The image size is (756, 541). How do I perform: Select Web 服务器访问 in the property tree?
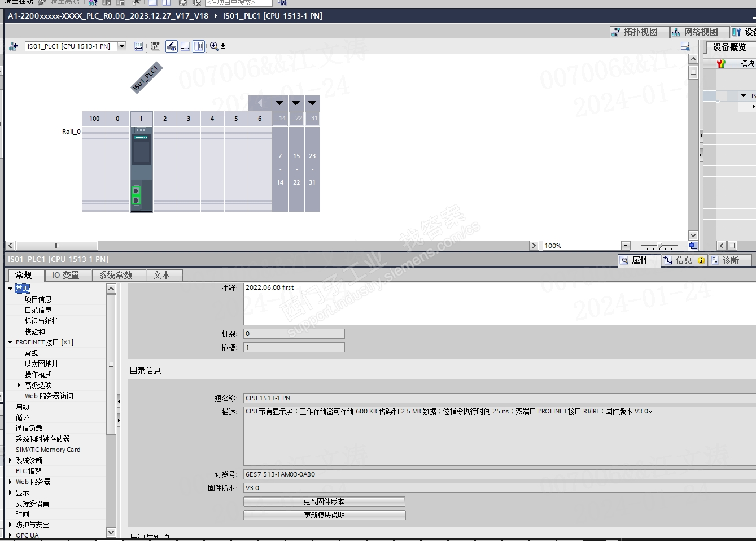[x=49, y=396]
